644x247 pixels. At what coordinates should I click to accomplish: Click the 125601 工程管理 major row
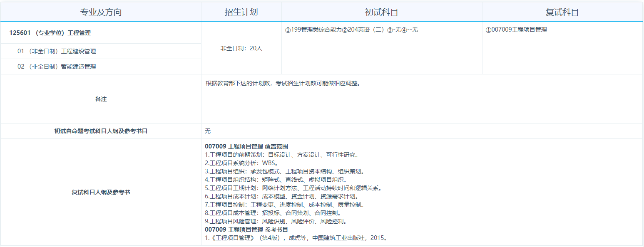coord(50,33)
